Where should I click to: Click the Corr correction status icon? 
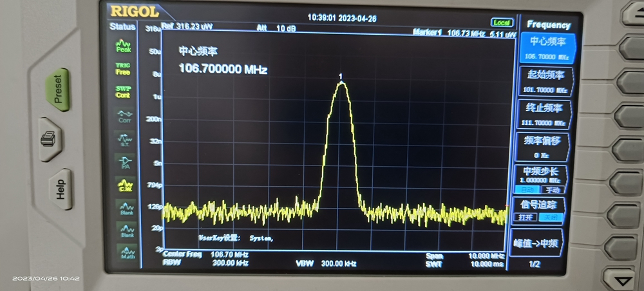click(124, 117)
